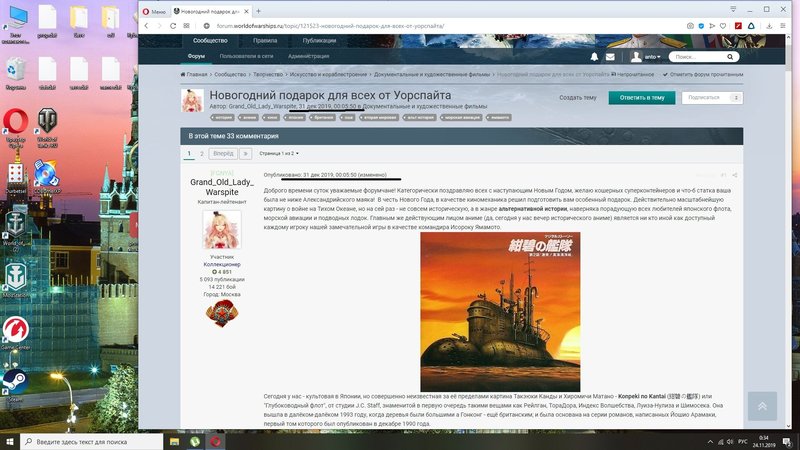
Task: Click the camera snapshot icon in address bar
Action: 690,26
